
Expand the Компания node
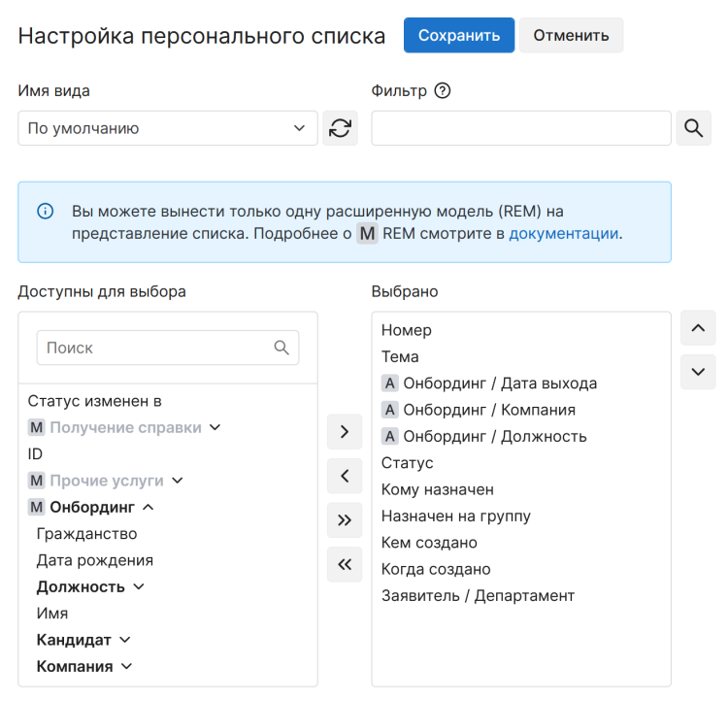coord(127,666)
